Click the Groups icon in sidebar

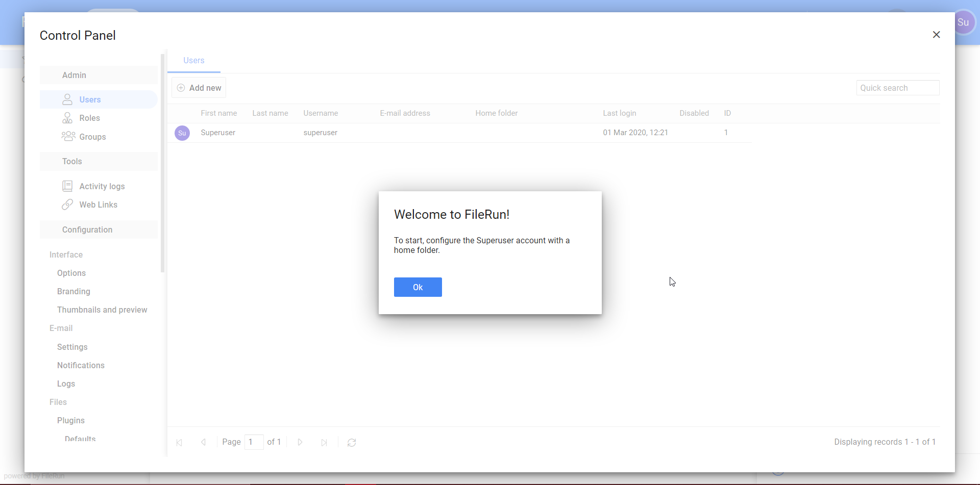[x=68, y=137]
